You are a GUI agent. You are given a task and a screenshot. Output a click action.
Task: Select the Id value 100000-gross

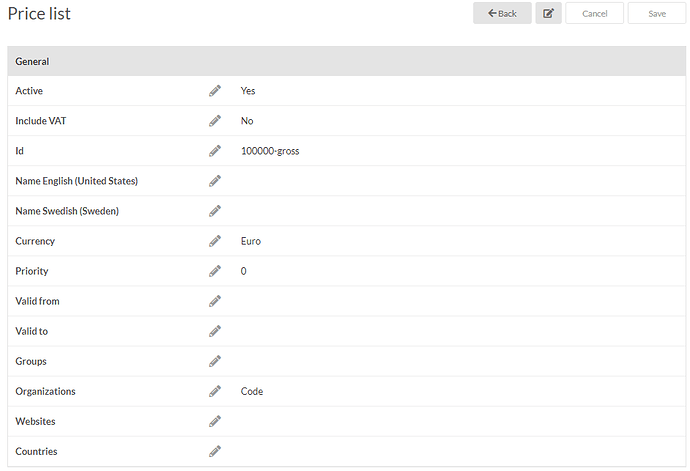[x=270, y=151]
